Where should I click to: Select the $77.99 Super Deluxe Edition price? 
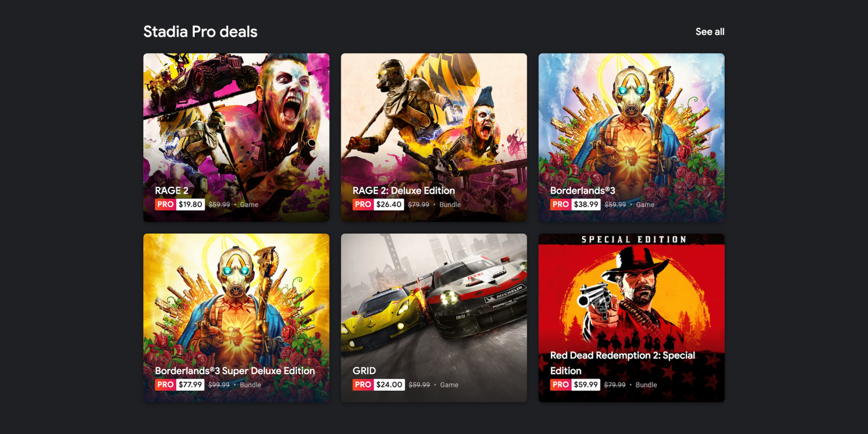(190, 385)
